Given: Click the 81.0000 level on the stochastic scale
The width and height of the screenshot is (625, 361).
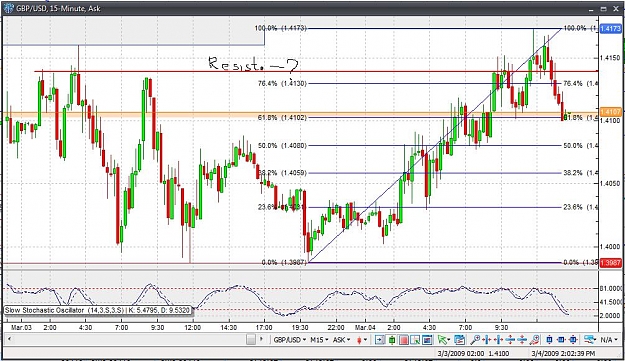Looking at the screenshot, I should click(611, 288).
